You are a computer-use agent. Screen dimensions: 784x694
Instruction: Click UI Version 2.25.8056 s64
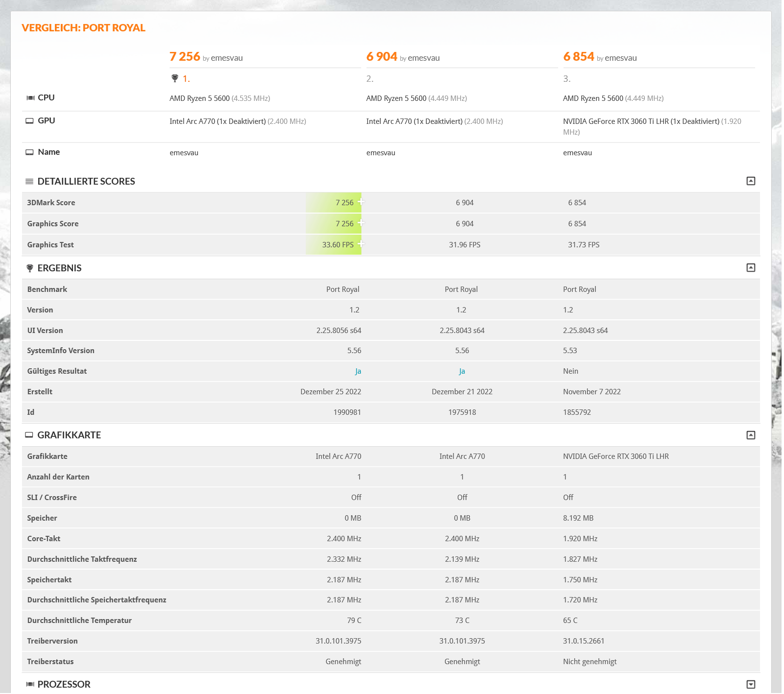tap(339, 331)
